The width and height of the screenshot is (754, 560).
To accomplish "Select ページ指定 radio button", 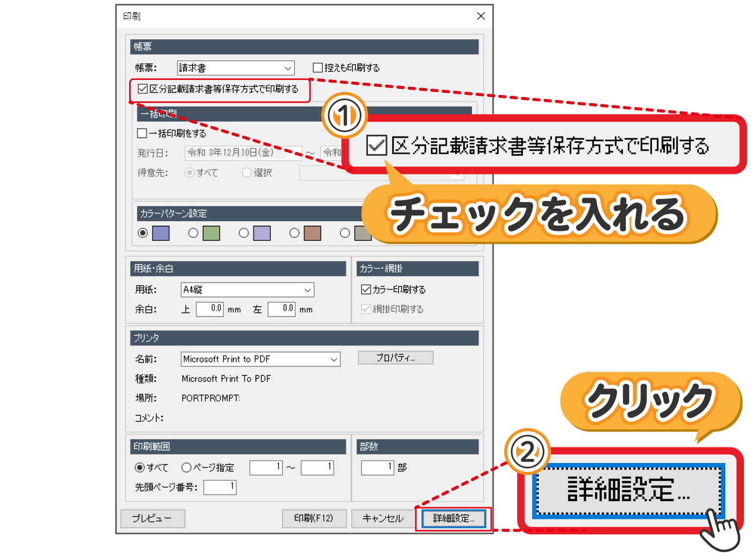I will click(x=186, y=468).
